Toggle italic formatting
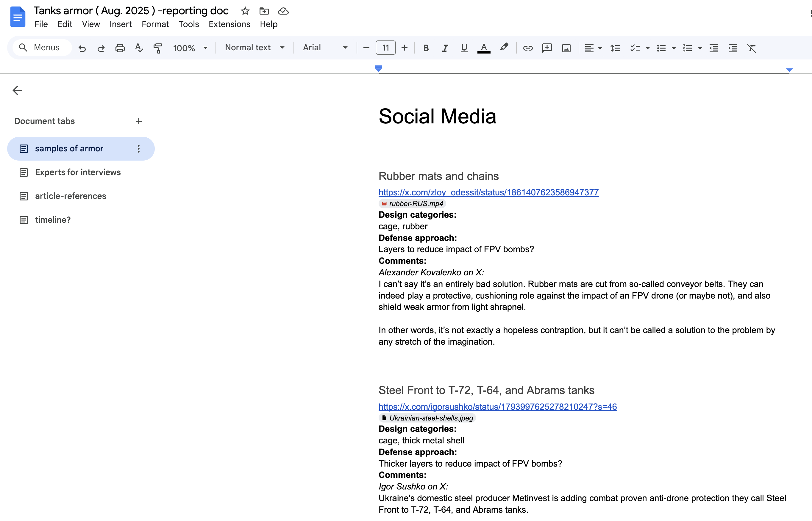Image resolution: width=812 pixels, height=521 pixels. (445, 48)
